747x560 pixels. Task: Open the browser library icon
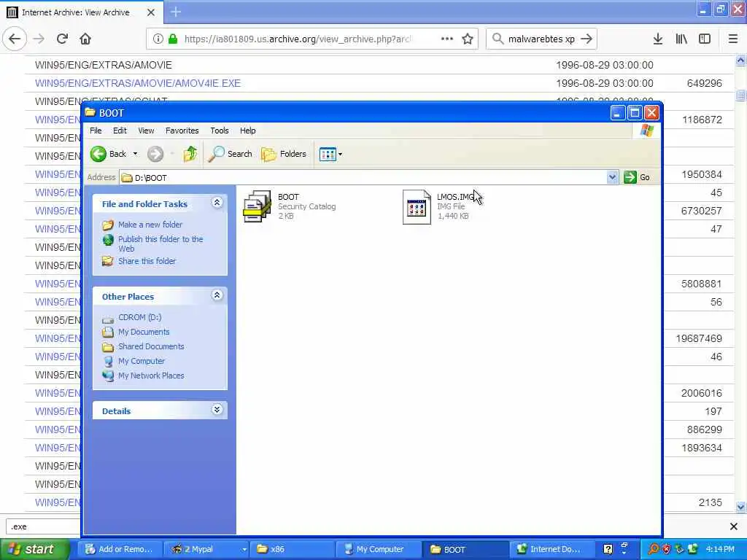[x=681, y=39]
